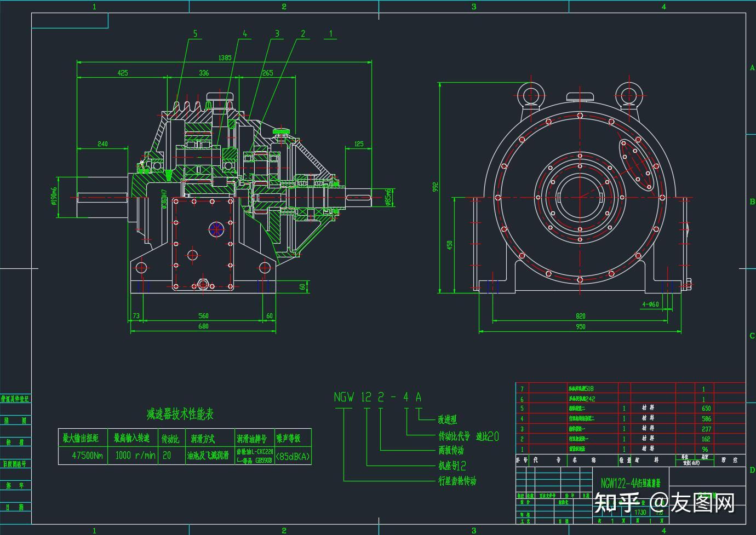756x535 pixels.
Task: Select the 行星齿轮传动 annotation
Action: [x=457, y=481]
